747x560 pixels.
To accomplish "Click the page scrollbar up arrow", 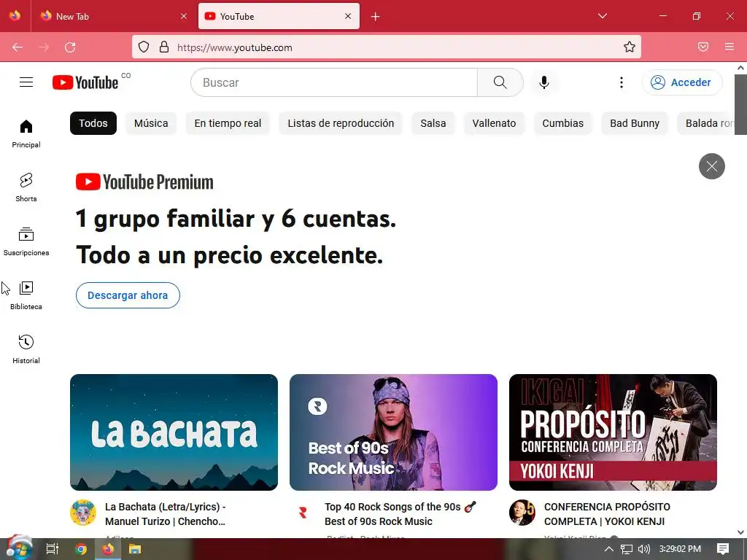I will point(741,68).
